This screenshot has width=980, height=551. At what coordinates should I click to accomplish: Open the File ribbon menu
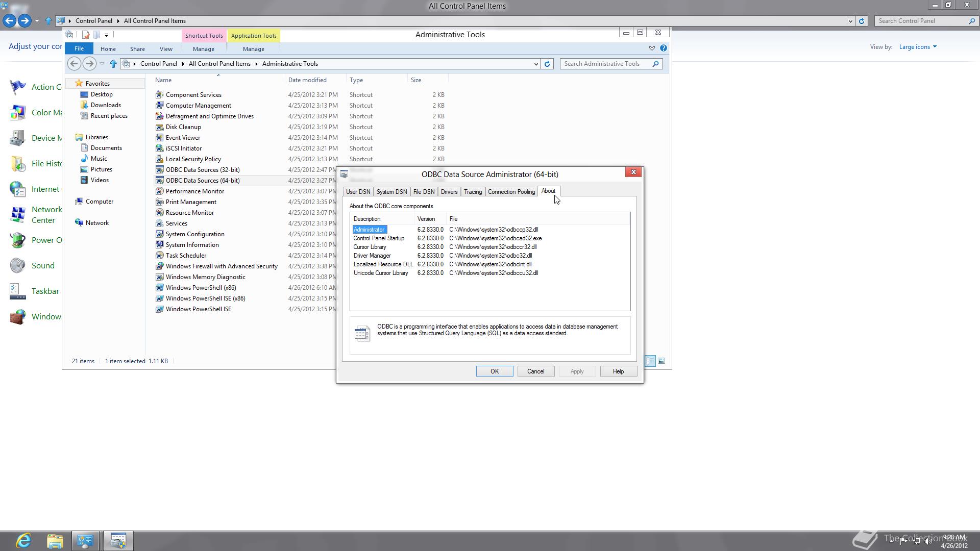pos(79,49)
